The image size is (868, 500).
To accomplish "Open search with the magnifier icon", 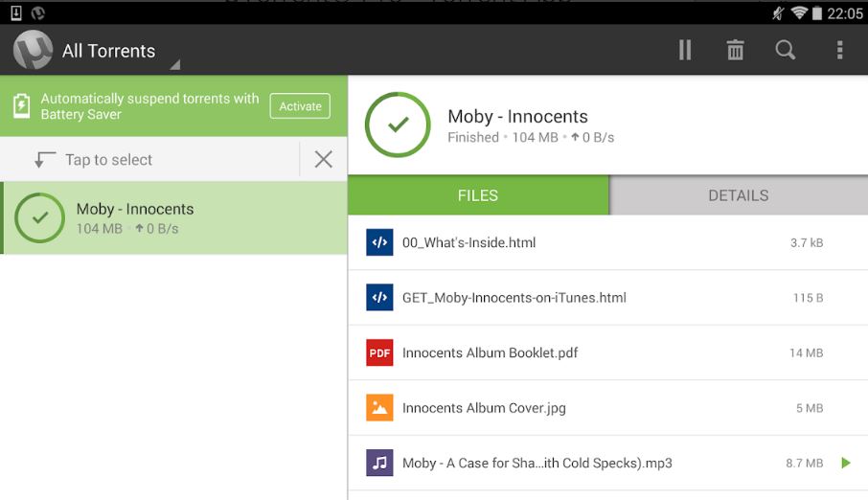I will pos(785,50).
